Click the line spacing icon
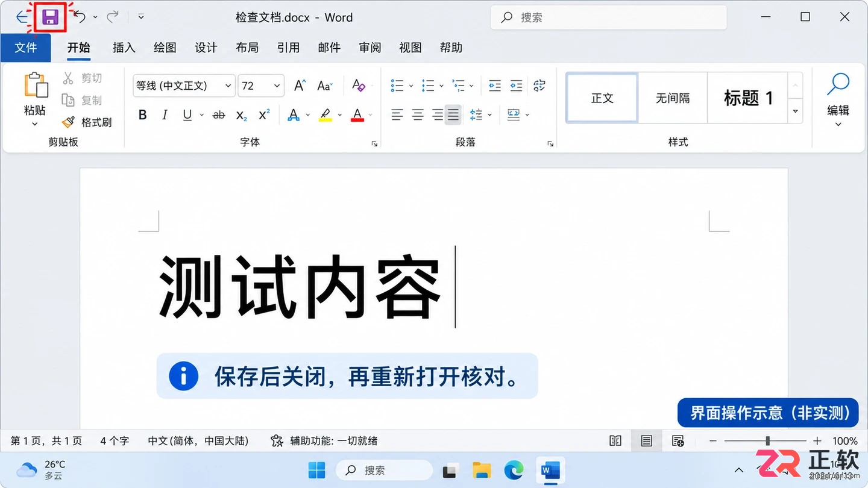The width and height of the screenshot is (868, 488). 476,114
